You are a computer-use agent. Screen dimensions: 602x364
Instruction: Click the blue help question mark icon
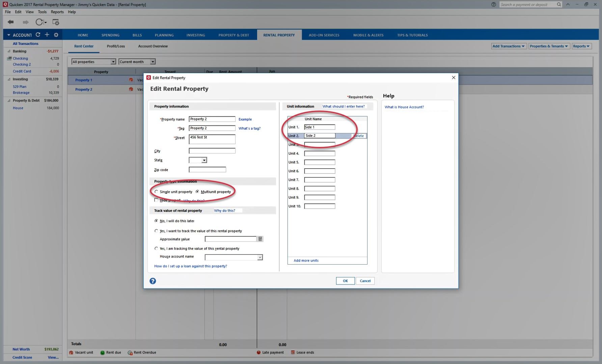pos(153,281)
